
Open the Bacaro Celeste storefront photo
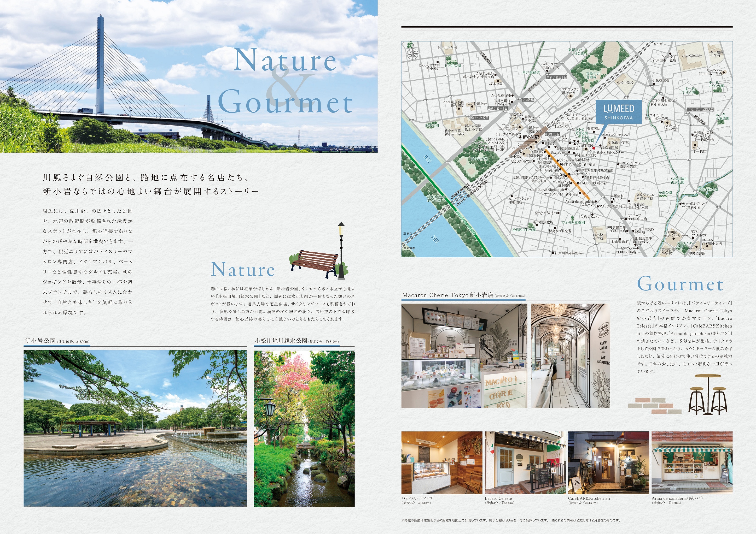click(525, 462)
